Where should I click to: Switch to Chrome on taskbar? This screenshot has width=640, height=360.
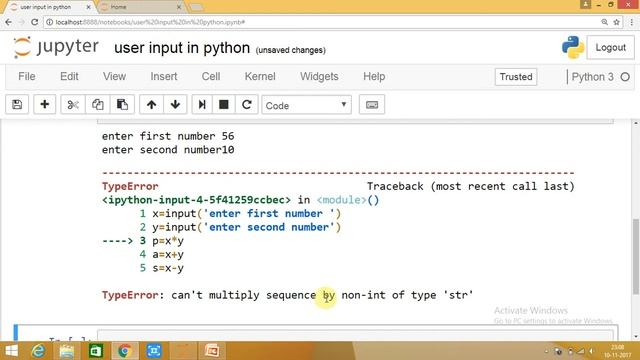pyautogui.click(x=124, y=351)
